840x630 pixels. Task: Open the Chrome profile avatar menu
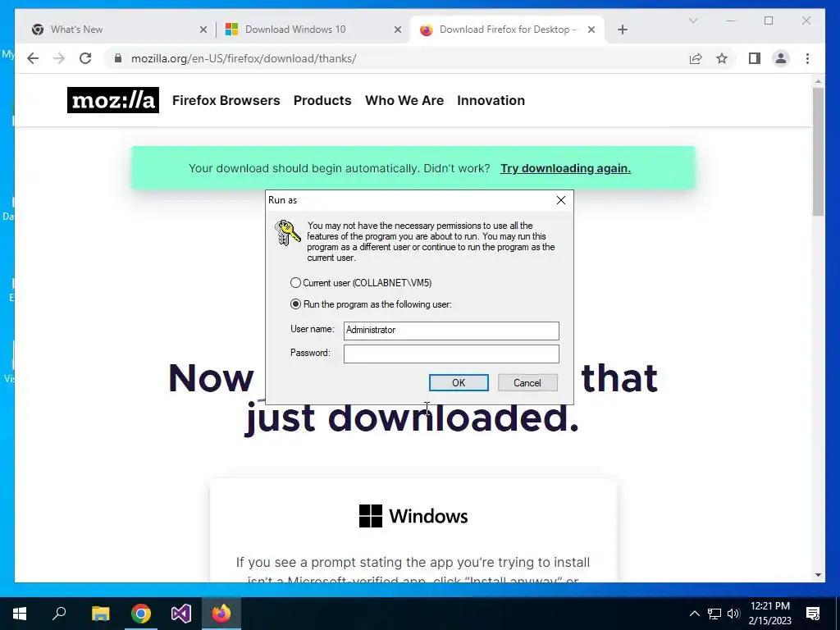tap(781, 58)
